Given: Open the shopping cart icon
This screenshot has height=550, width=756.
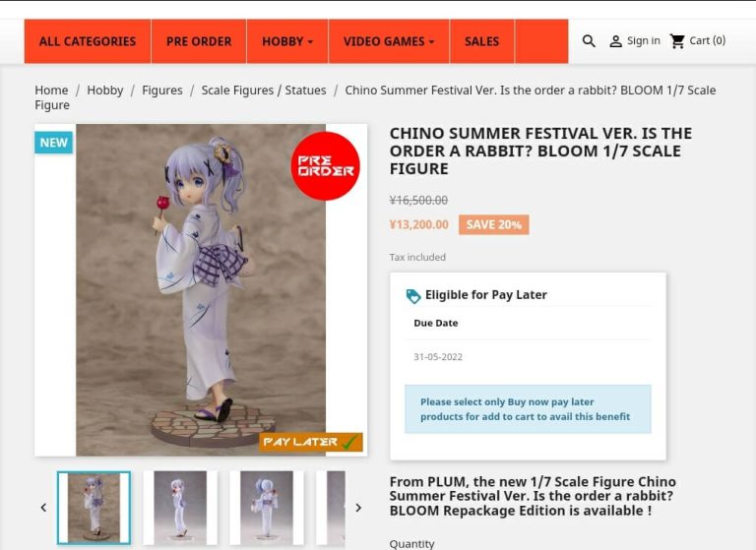Looking at the screenshot, I should point(677,41).
